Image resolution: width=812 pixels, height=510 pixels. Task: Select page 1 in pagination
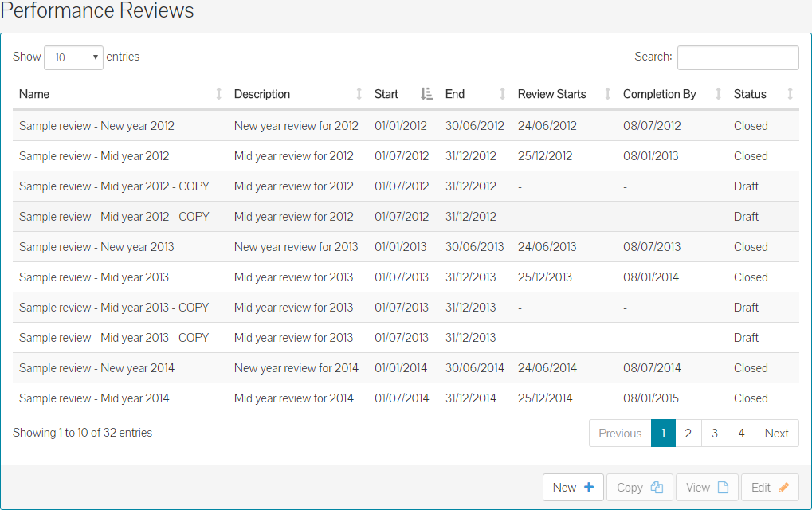point(663,433)
